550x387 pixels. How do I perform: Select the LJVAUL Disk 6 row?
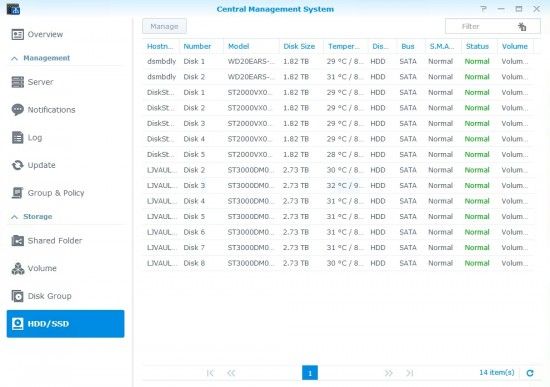coord(338,232)
